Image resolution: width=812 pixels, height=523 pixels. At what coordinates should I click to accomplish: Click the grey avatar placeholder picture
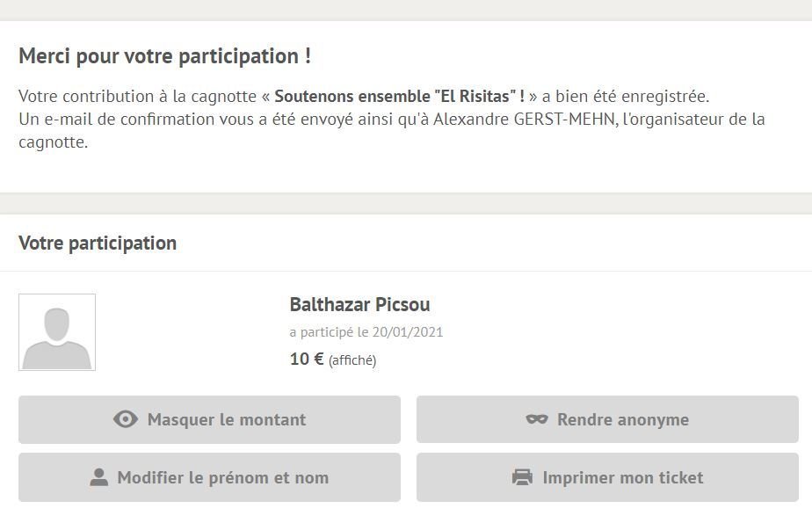point(57,332)
